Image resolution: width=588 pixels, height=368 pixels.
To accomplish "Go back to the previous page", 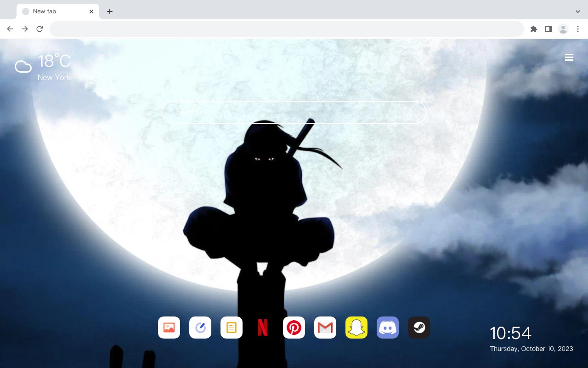I will click(x=10, y=29).
